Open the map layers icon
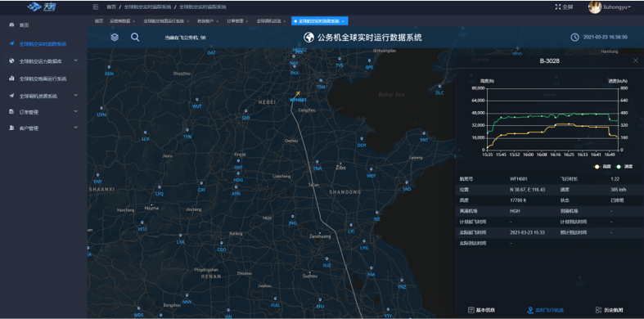The width and height of the screenshot is (644, 319). [x=115, y=38]
